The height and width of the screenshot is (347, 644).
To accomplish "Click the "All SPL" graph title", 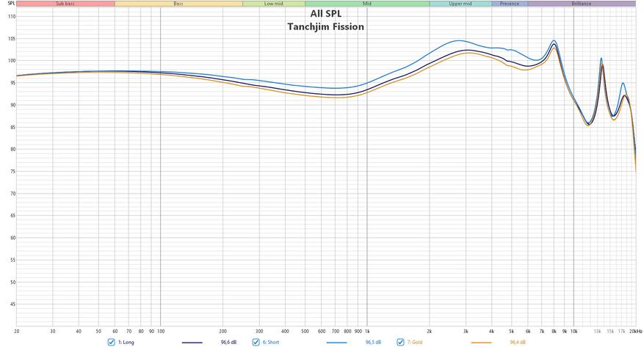I will (326, 13).
